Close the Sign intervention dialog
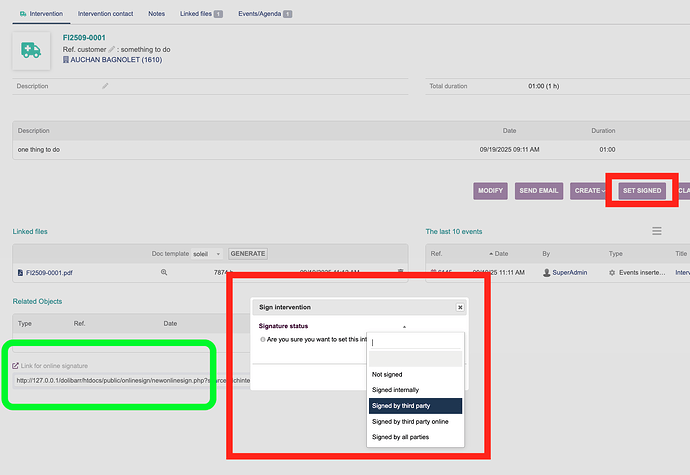Screen dimensions: 690x475 point(460,308)
